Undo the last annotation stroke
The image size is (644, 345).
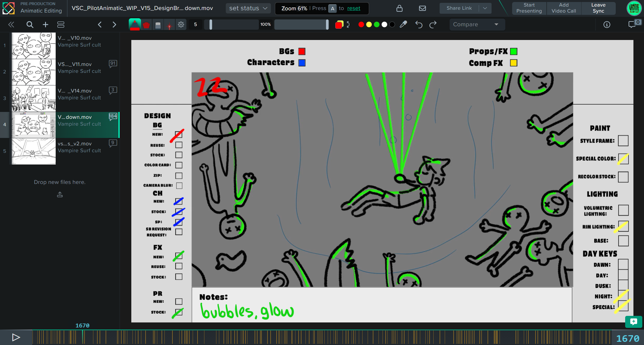click(418, 25)
